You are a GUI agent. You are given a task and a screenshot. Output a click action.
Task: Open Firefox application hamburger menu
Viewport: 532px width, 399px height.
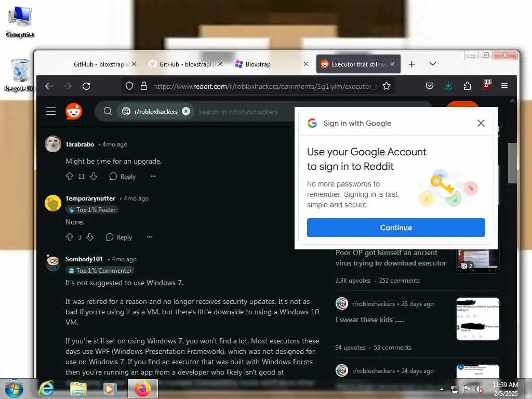[x=504, y=86]
